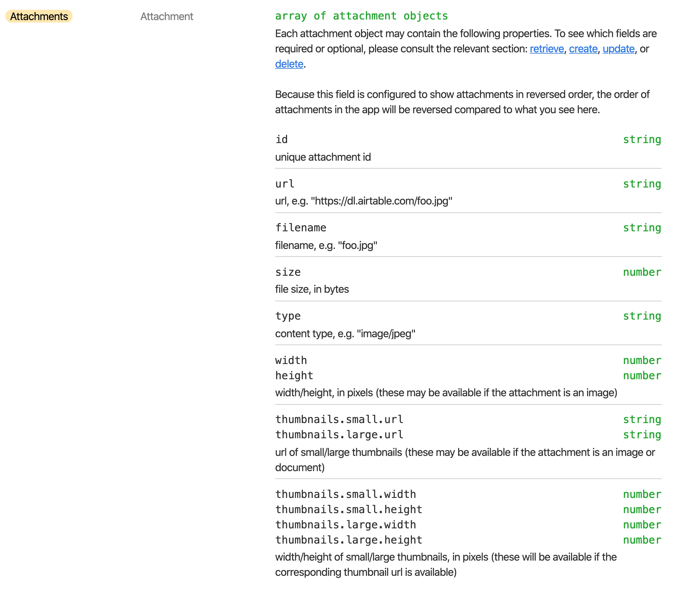Click the 'string' type beside id
Image resolution: width=677 pixels, height=616 pixels.
[x=642, y=139]
